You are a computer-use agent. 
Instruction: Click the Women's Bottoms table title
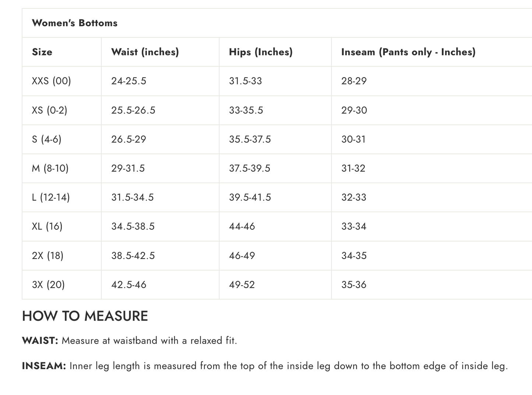pyautogui.click(x=75, y=23)
